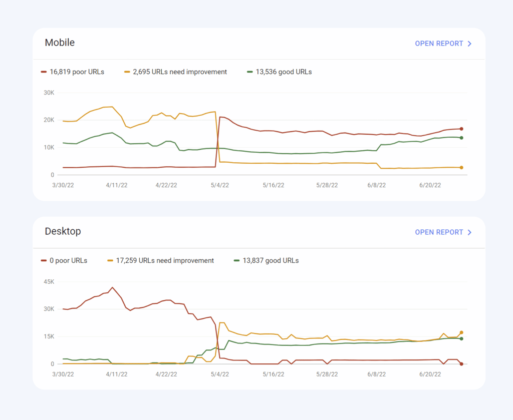Screen dimensions: 513x420
Task: Click the orange endpoint dot on Mobile chart
Action: (461, 167)
